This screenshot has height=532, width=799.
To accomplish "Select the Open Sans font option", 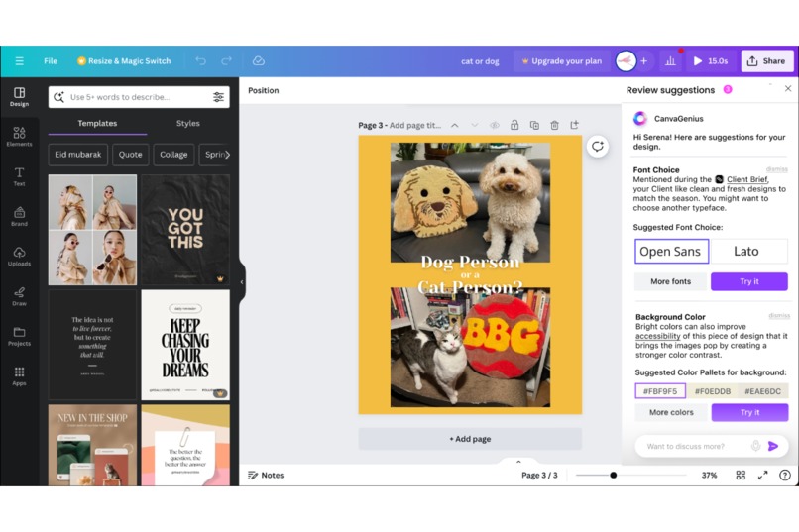I will pyautogui.click(x=671, y=251).
